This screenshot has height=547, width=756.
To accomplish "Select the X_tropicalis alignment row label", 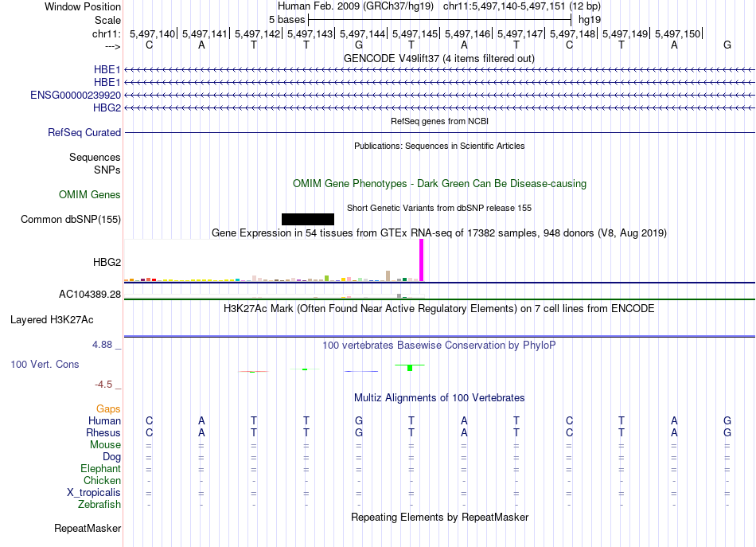I will click(94, 493).
